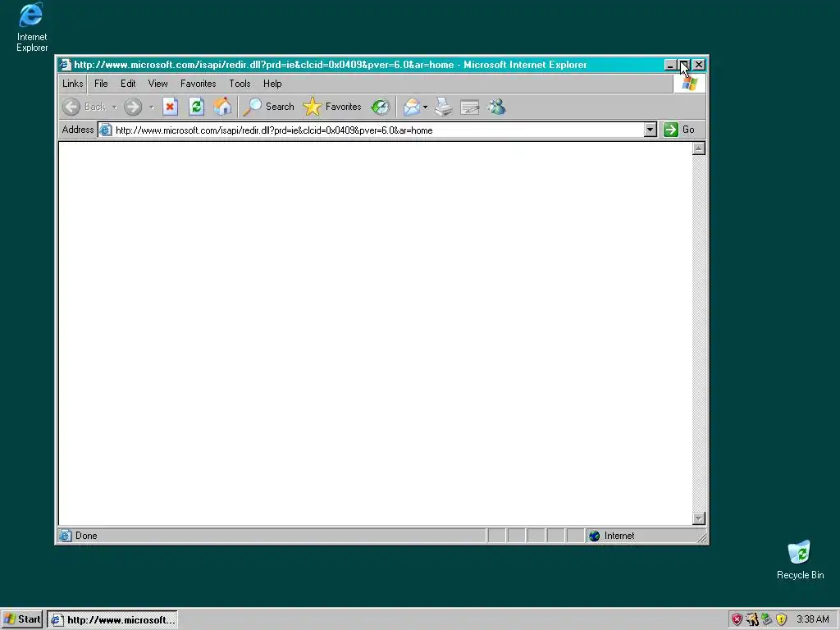Click the Mail envelope icon
840x630 pixels.
(412, 107)
